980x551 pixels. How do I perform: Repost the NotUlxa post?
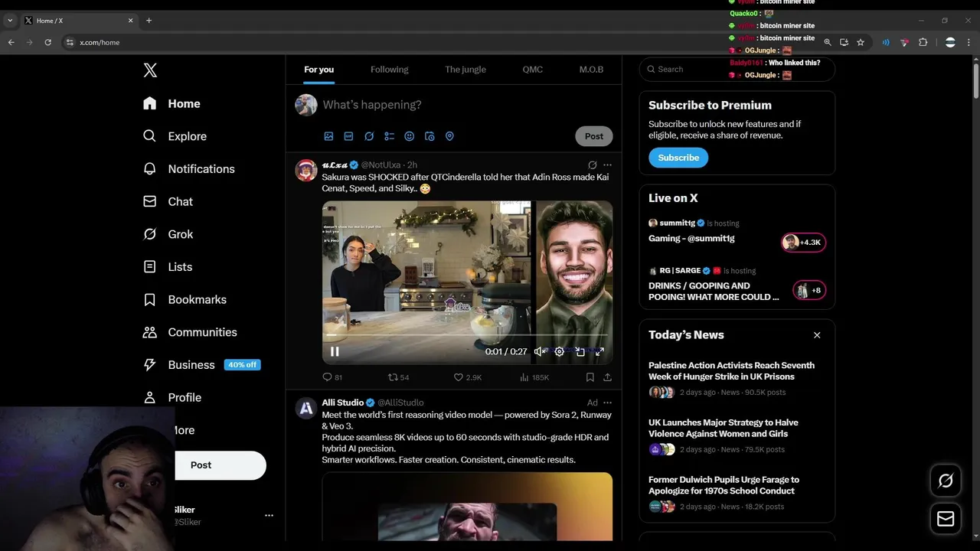398,377
